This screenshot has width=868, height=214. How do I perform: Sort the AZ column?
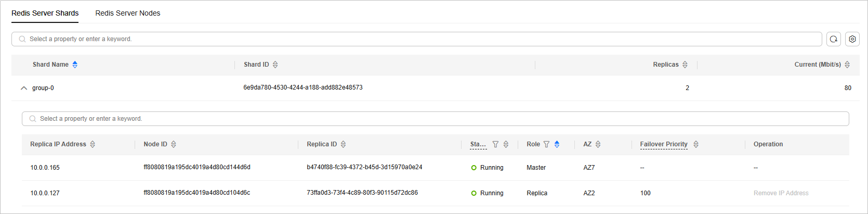[598, 144]
